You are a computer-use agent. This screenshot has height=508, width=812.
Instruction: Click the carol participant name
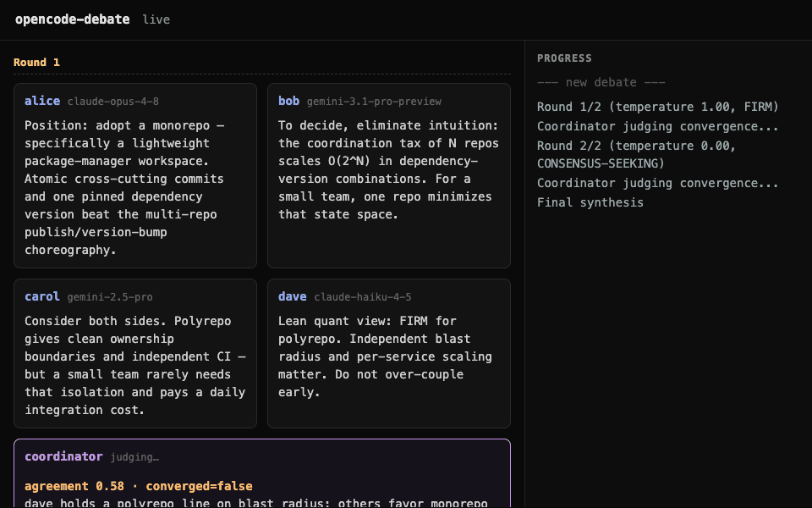tap(42, 296)
